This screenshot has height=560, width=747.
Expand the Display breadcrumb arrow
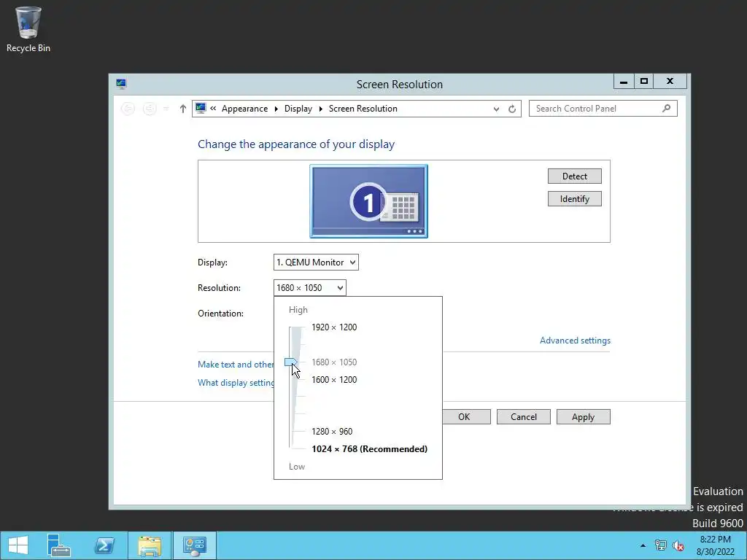pyautogui.click(x=321, y=109)
